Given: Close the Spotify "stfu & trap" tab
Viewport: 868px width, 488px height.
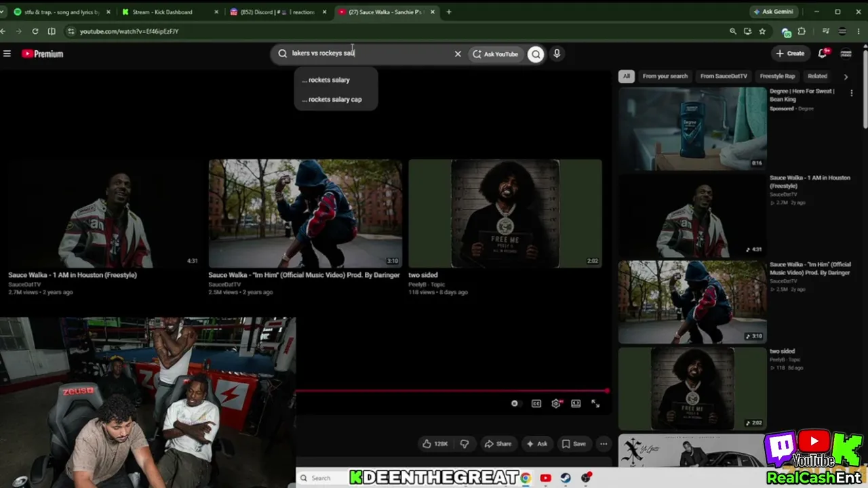Looking at the screenshot, I should point(108,12).
